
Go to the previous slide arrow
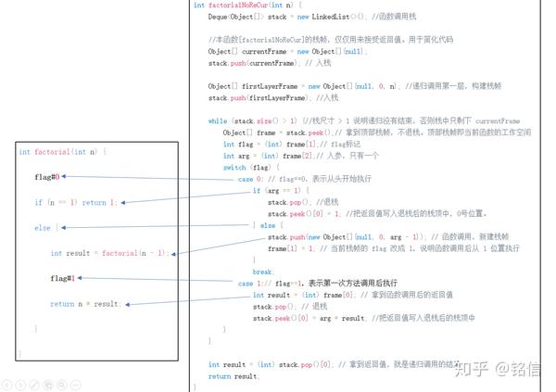pos(6,385)
